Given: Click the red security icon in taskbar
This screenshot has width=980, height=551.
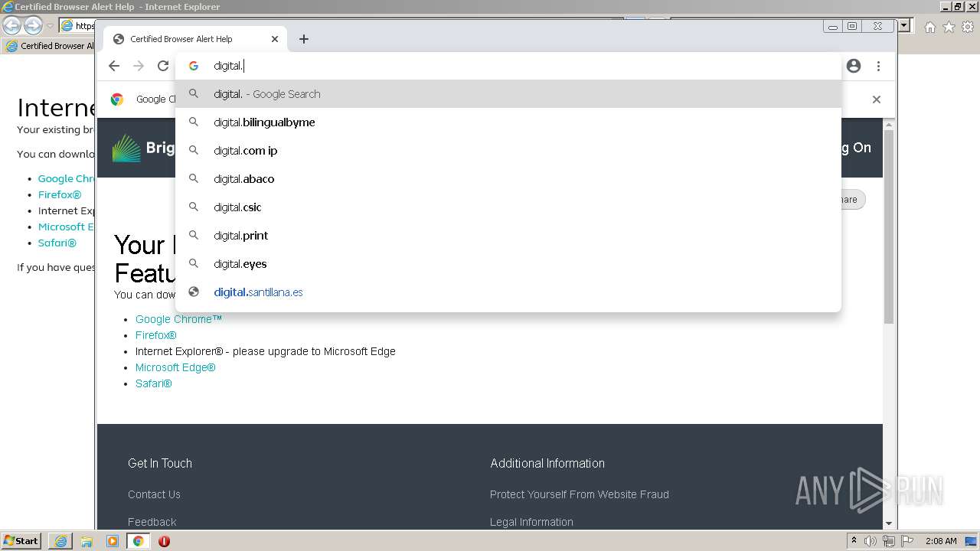Looking at the screenshot, I should pos(164,541).
